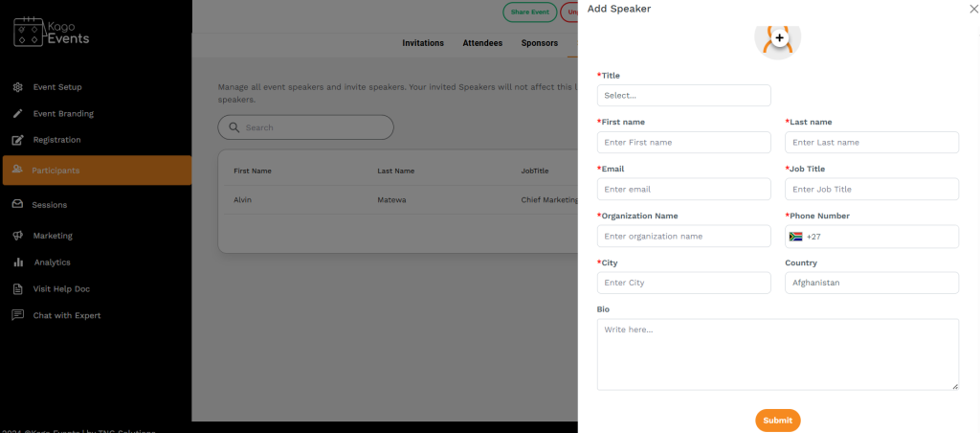Click the Marketing megaphone icon

[x=18, y=236]
